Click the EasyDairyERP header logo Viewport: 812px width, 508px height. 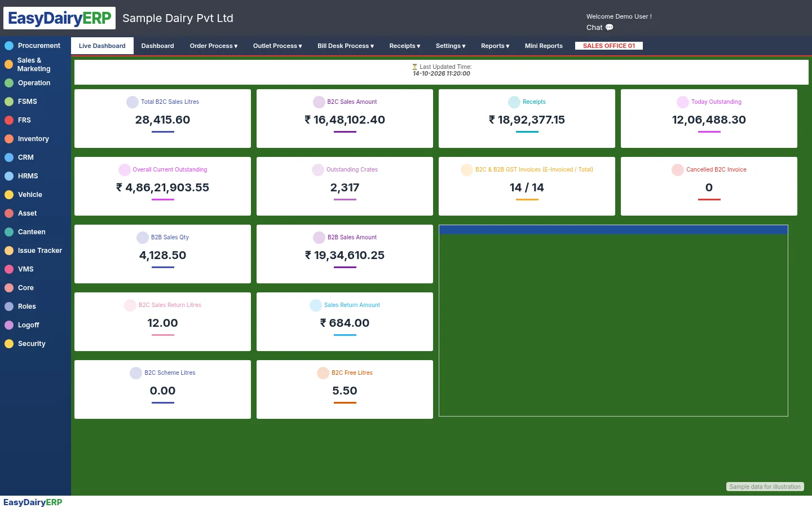click(60, 18)
